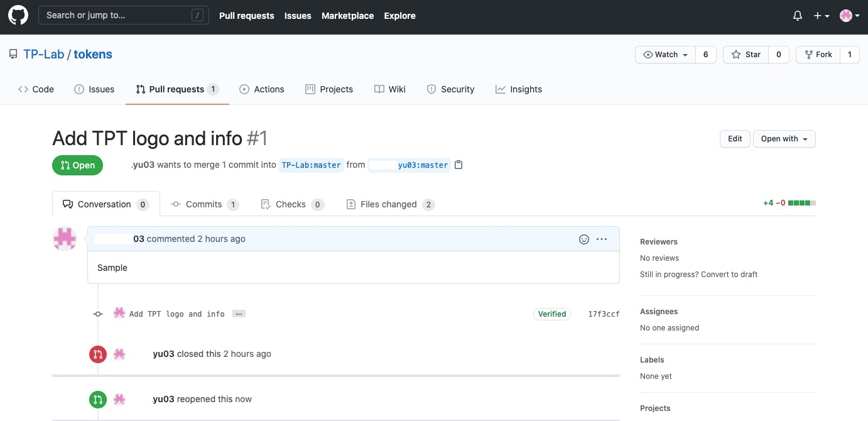Star the tokens repository
Screen dimensions: 868x421
[x=746, y=55]
